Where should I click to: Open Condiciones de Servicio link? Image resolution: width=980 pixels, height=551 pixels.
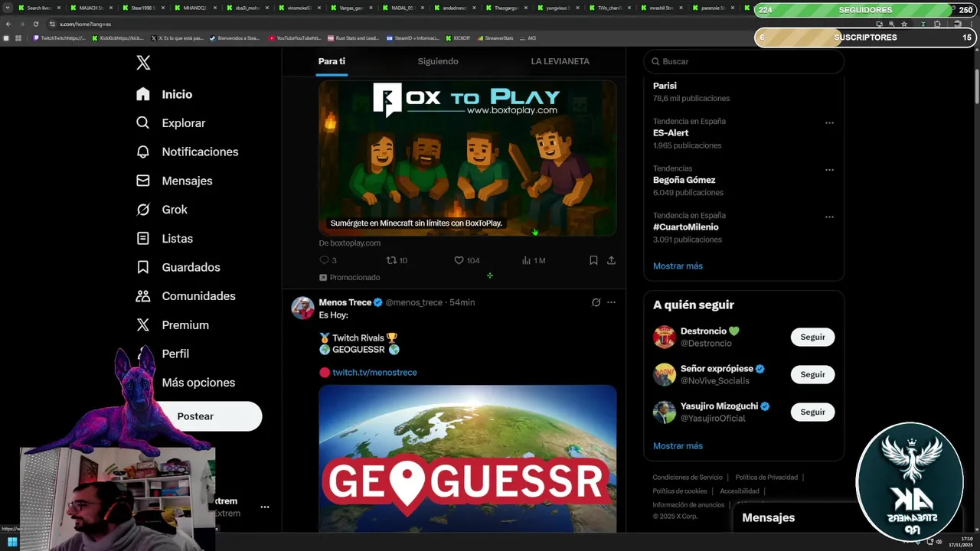pyautogui.click(x=687, y=478)
